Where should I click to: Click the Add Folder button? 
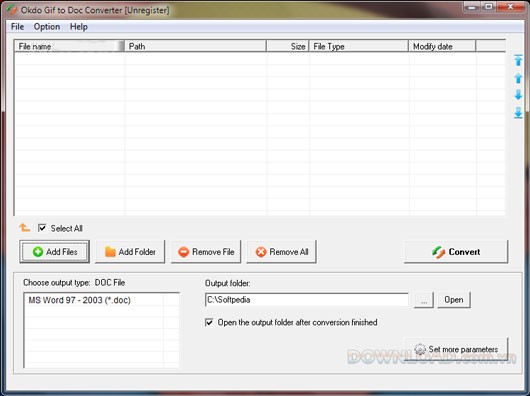click(x=130, y=252)
